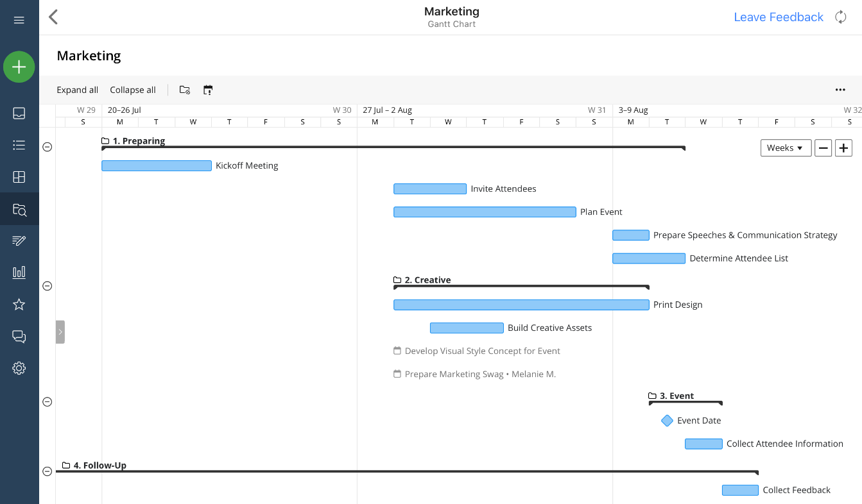The height and width of the screenshot is (504, 862).
Task: Open the settings gear in sidebar
Action: [19, 368]
